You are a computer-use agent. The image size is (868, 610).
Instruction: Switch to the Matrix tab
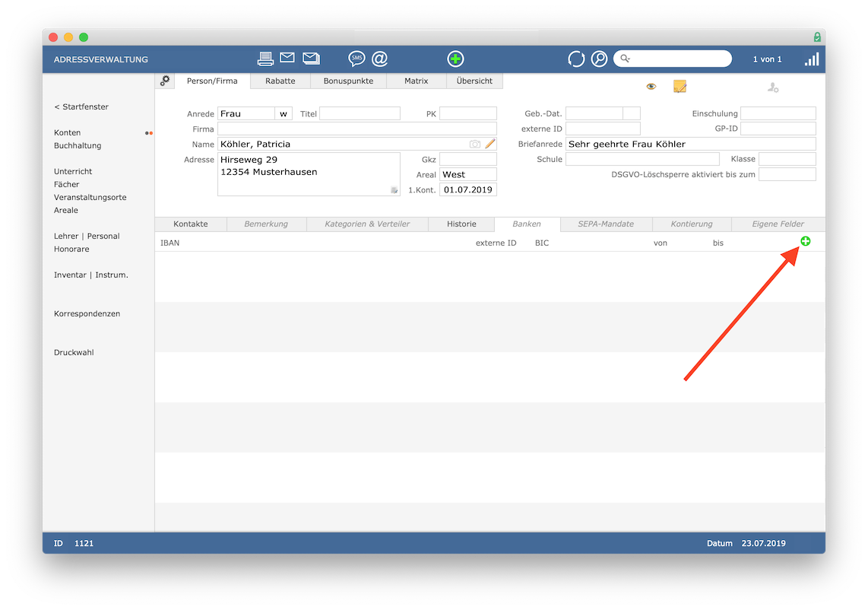pos(417,81)
